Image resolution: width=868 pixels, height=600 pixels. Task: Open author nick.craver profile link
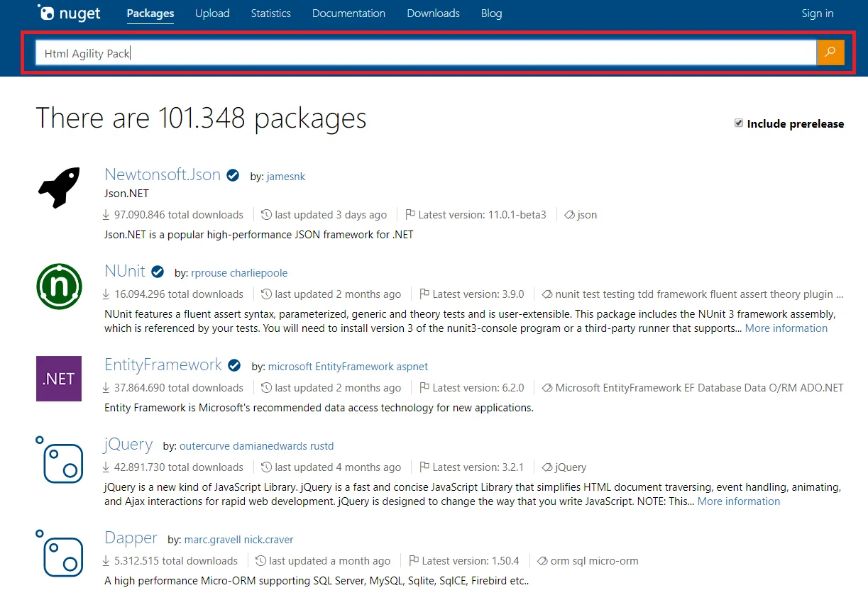coord(268,539)
